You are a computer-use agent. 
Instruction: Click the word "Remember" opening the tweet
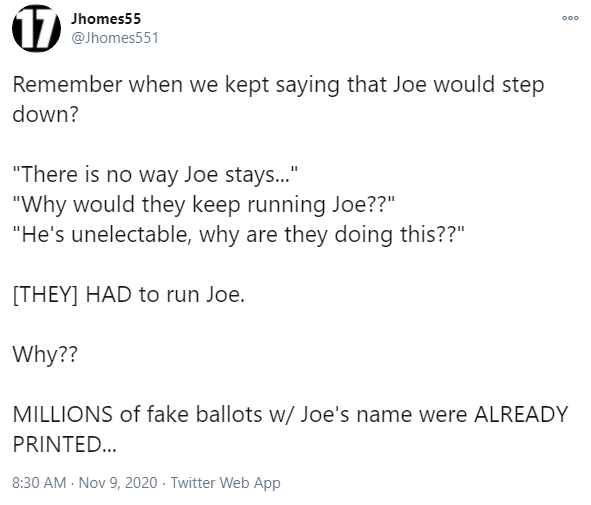[67, 84]
